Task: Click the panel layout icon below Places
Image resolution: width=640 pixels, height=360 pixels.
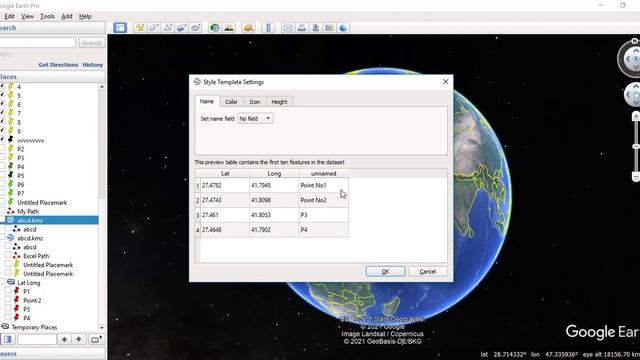Action: click(x=7, y=339)
